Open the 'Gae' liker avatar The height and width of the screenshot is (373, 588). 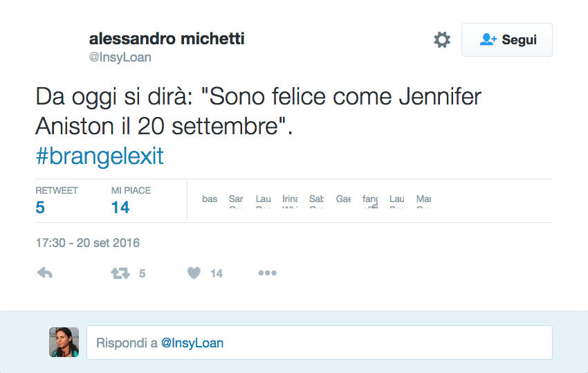click(343, 201)
